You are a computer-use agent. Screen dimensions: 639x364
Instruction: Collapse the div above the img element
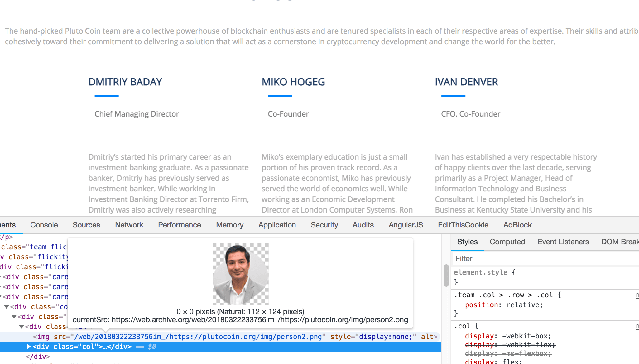21,327
